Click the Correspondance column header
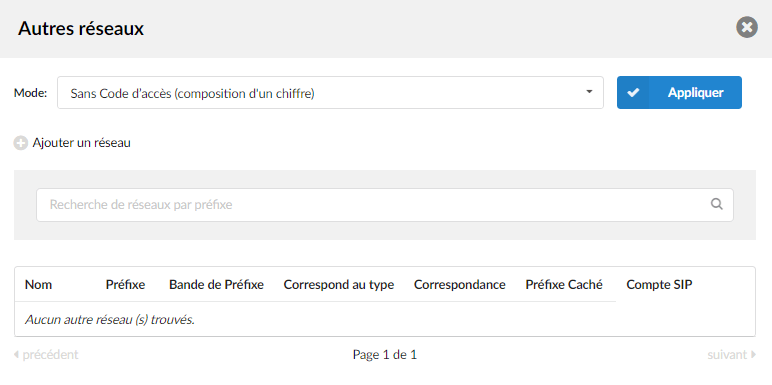Image resolution: width=772 pixels, height=385 pixels. click(460, 285)
